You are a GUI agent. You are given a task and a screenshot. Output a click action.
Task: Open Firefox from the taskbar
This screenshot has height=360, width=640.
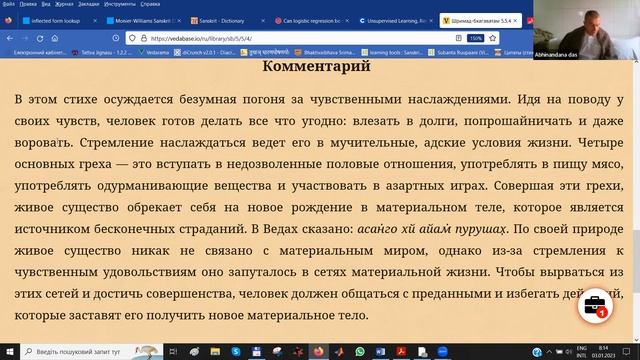click(x=318, y=351)
